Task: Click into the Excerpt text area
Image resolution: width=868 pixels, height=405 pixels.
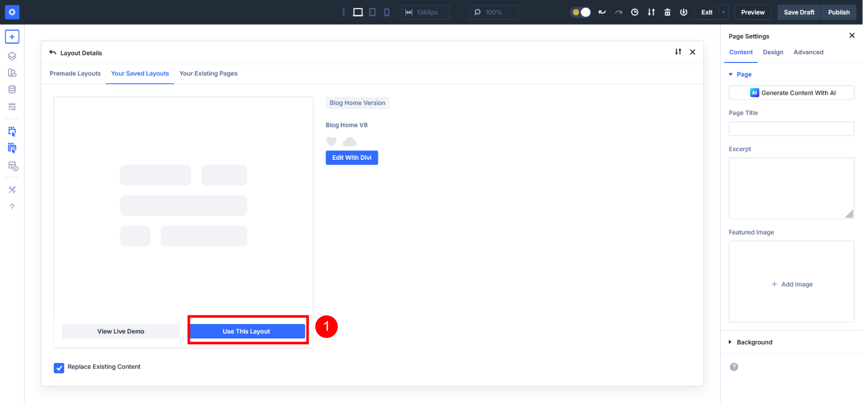Action: pos(791,188)
